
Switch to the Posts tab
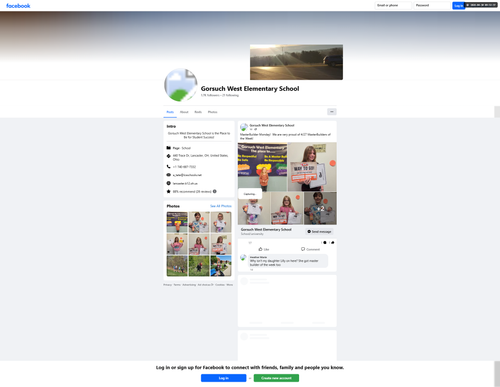coord(170,112)
